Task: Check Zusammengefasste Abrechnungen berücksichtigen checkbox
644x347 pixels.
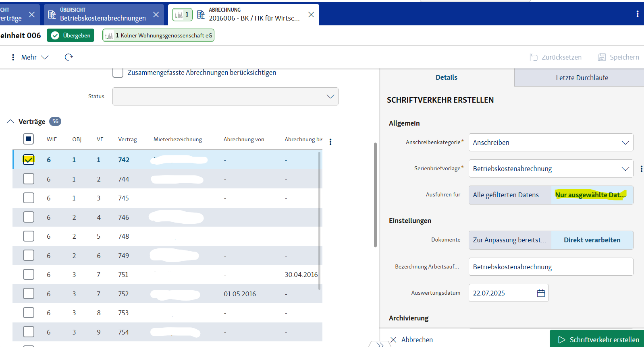Action: point(118,72)
